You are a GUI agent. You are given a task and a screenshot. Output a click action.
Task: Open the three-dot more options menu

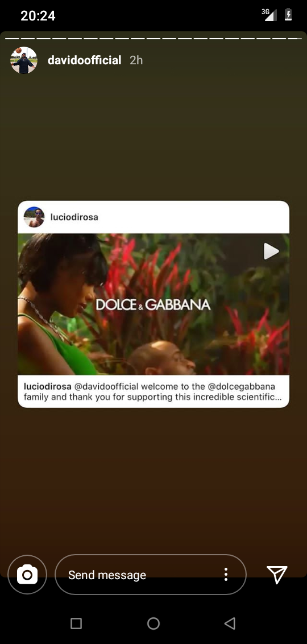coord(226,575)
